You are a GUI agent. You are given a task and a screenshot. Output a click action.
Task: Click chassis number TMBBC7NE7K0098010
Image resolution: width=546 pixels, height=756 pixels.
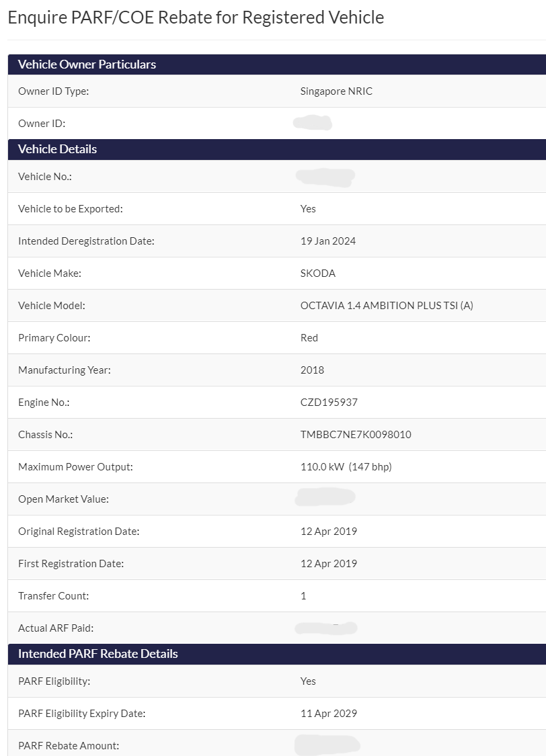pos(356,435)
